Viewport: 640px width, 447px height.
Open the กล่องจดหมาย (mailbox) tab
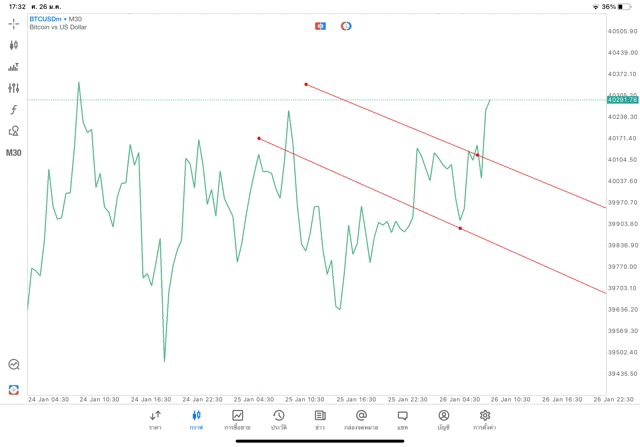[361, 419]
